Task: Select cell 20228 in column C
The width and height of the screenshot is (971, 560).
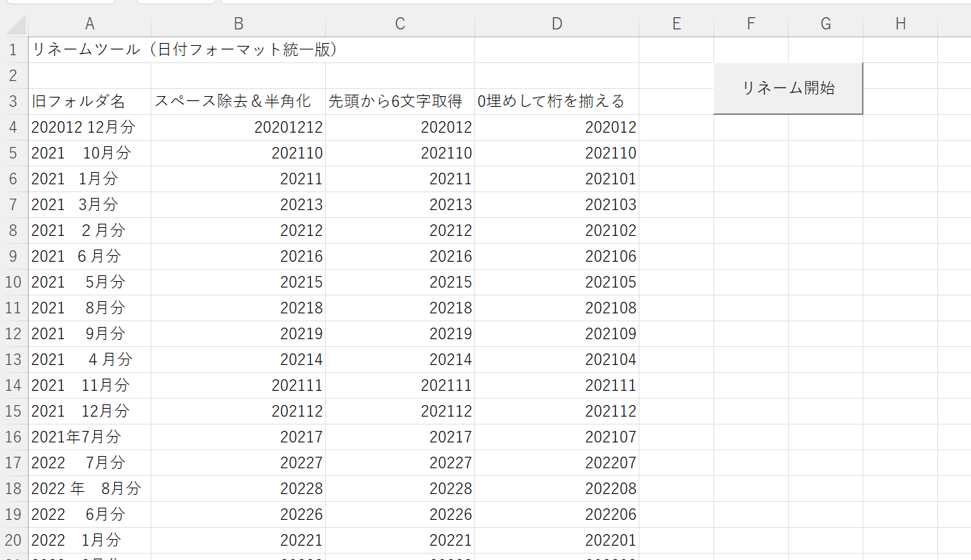Action: 400,489
